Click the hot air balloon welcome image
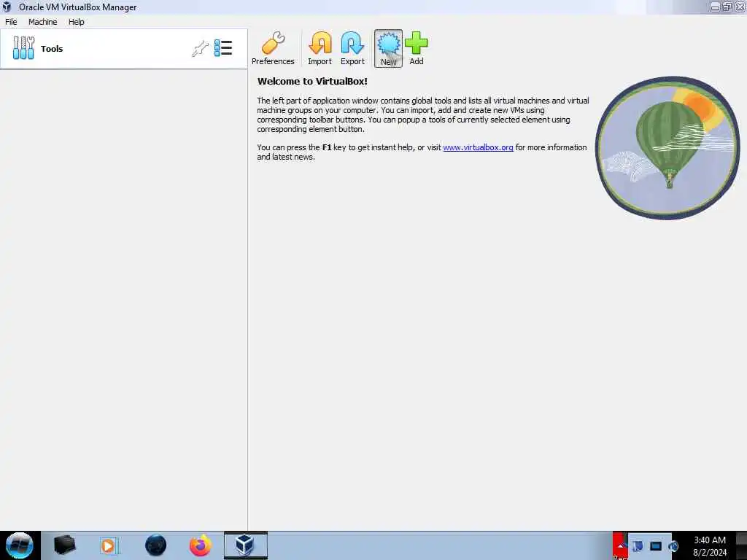747x560 pixels. 667,148
